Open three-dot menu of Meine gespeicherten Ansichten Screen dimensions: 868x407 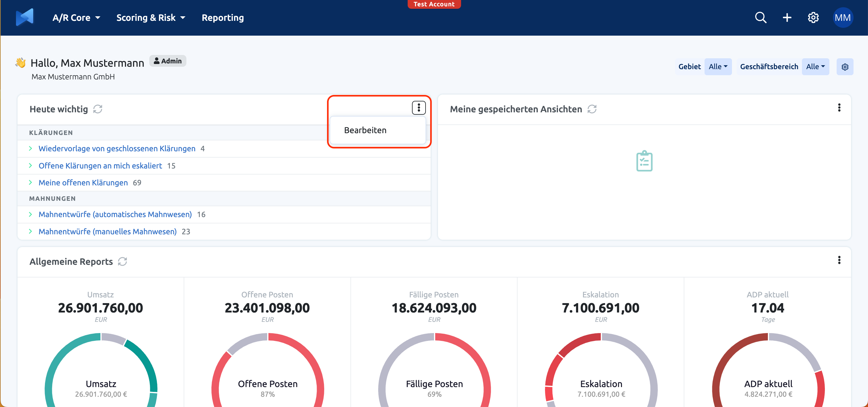point(839,108)
